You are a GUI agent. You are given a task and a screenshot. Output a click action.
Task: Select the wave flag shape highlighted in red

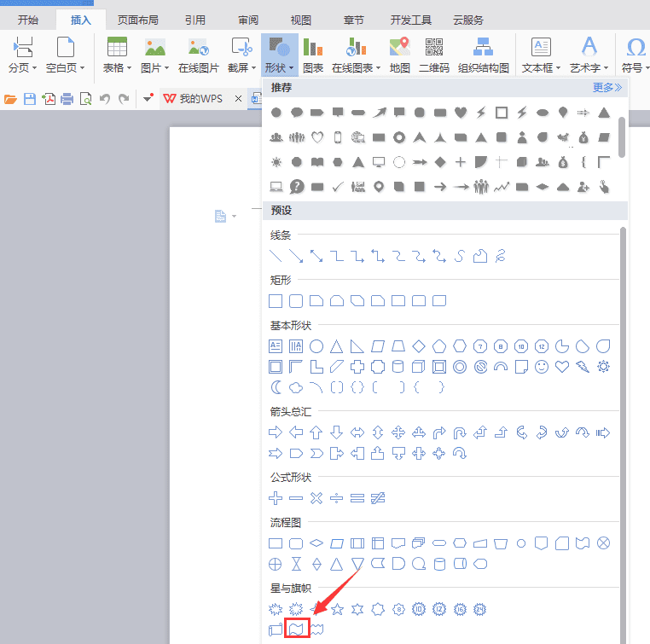297,629
